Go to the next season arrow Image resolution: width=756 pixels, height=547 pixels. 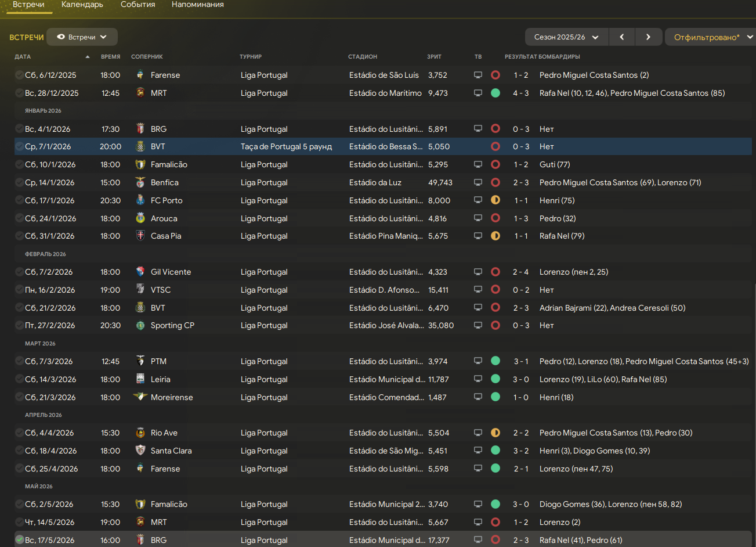[648, 37]
